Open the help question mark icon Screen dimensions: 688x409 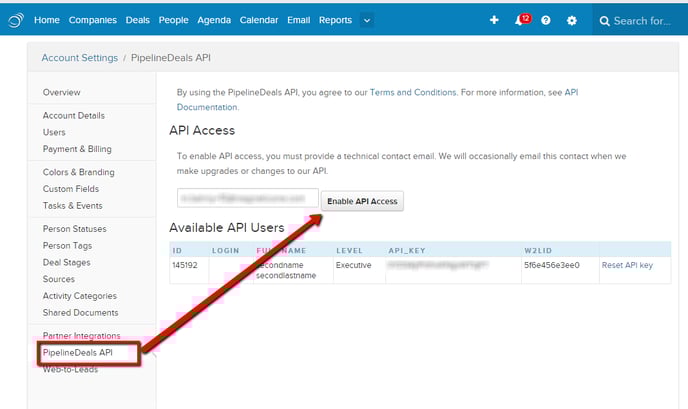tap(546, 20)
